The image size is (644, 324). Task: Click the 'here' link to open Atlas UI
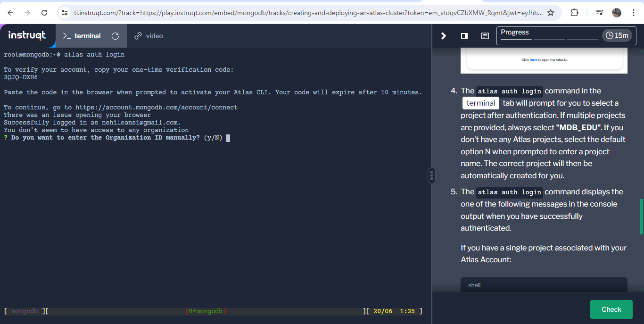coord(533,60)
